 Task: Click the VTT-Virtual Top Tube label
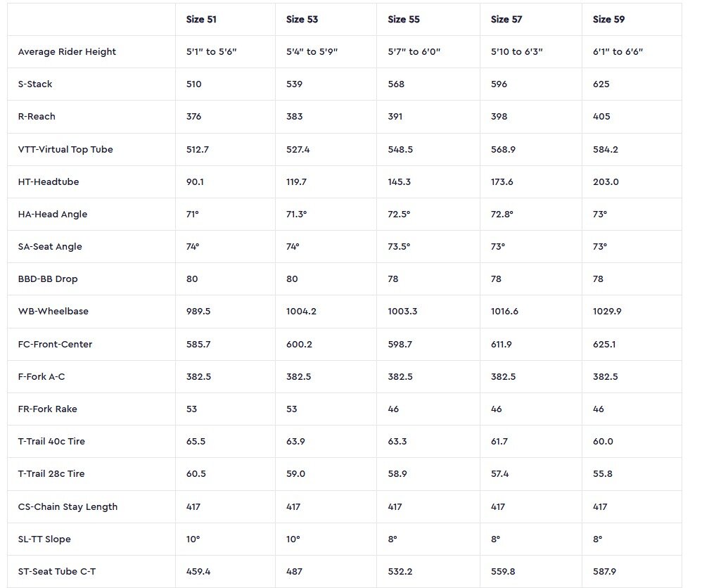pos(65,149)
